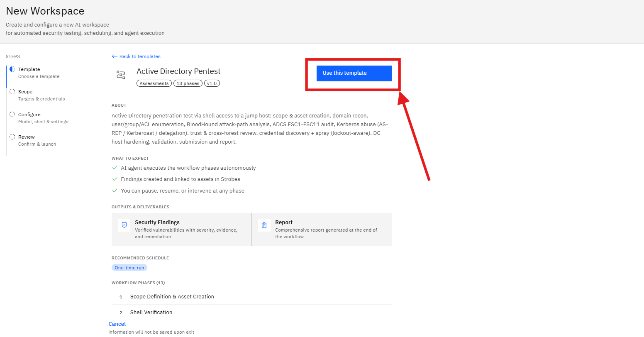Click the Model, shell & settings subtitle
Screen dimensions: 644x337
[x=43, y=122]
